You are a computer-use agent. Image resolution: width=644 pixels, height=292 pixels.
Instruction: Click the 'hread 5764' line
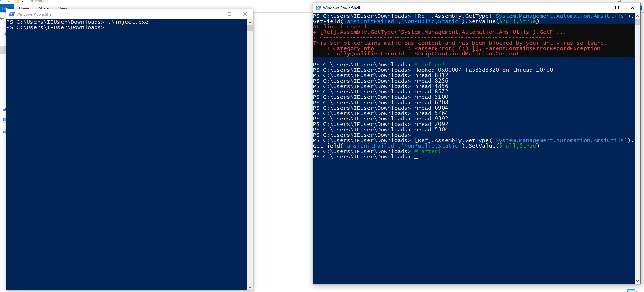point(431,113)
